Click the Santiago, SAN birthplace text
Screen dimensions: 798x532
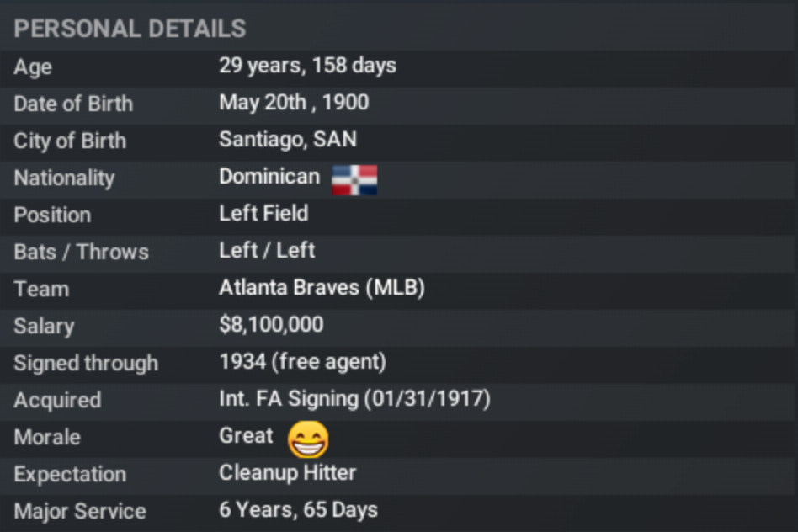[287, 140]
